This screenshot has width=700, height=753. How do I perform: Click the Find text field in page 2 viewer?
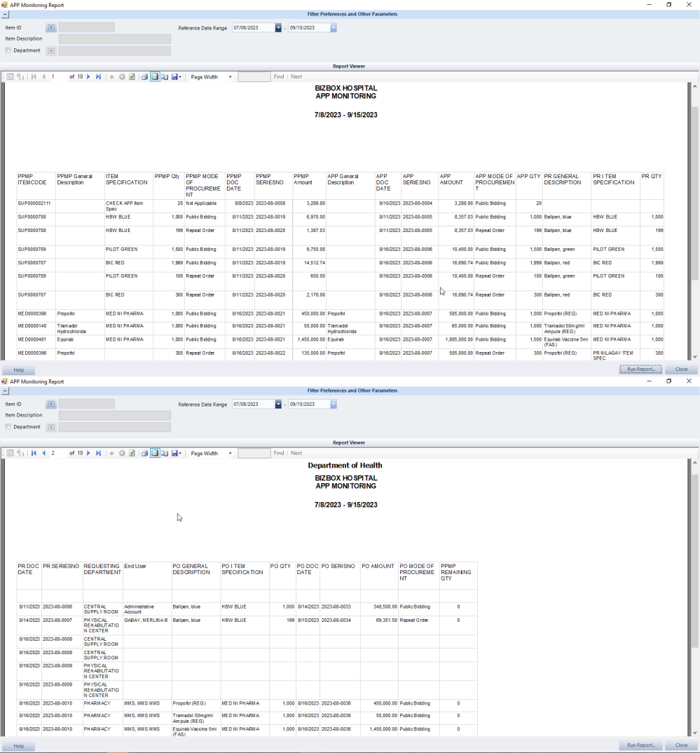click(x=254, y=454)
